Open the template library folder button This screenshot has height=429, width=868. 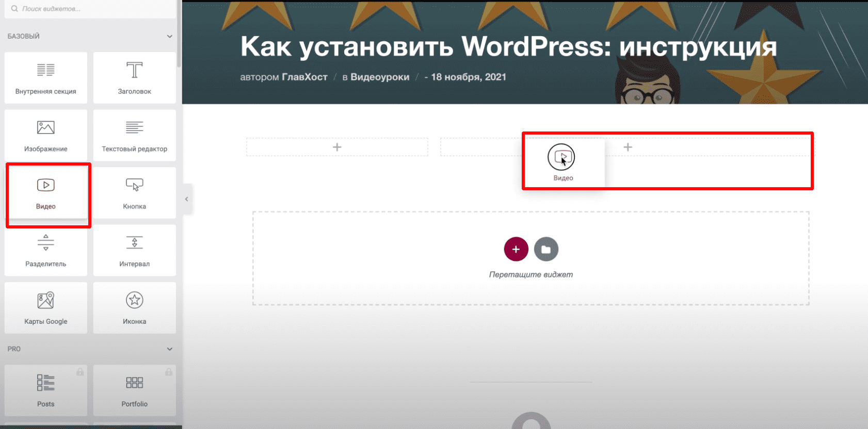[x=546, y=250]
